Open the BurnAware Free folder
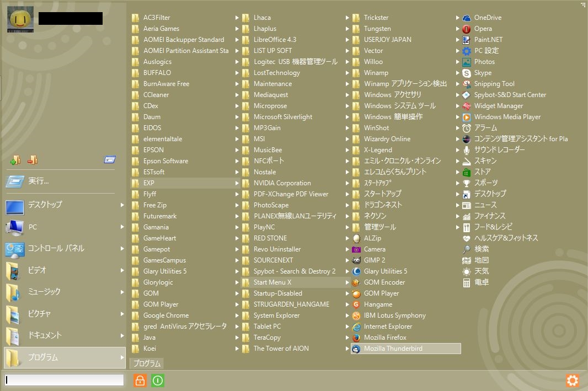 pos(185,84)
